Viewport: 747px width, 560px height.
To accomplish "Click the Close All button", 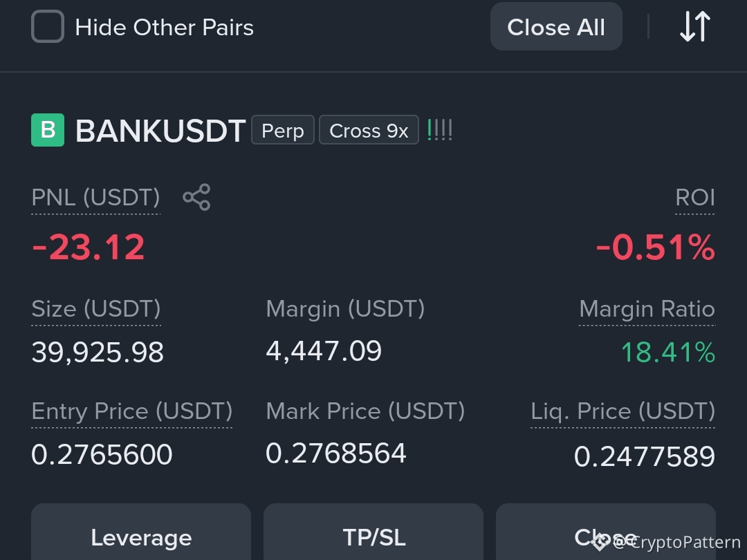I will (x=556, y=27).
